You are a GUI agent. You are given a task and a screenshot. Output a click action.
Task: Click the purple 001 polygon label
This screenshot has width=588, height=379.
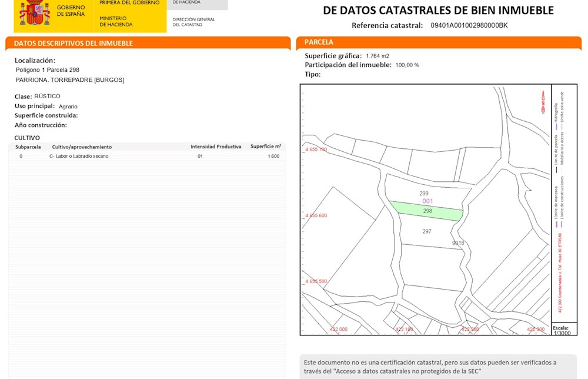pyautogui.click(x=427, y=201)
